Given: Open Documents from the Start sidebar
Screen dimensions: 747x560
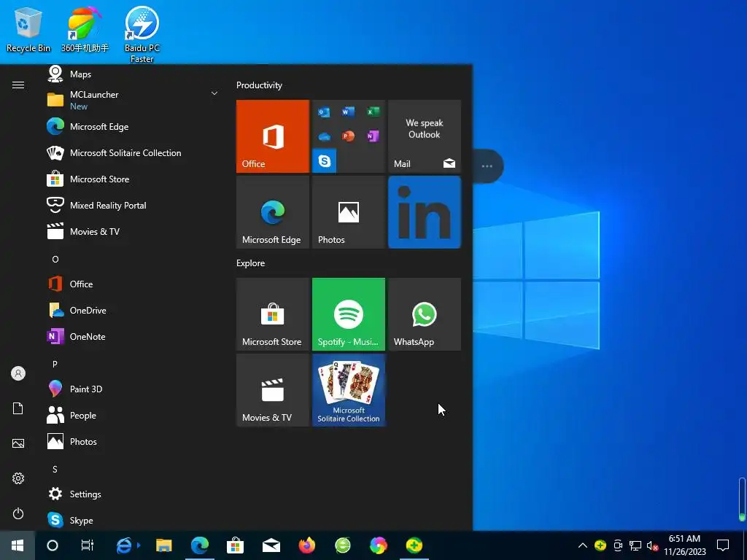Looking at the screenshot, I should pos(18,408).
